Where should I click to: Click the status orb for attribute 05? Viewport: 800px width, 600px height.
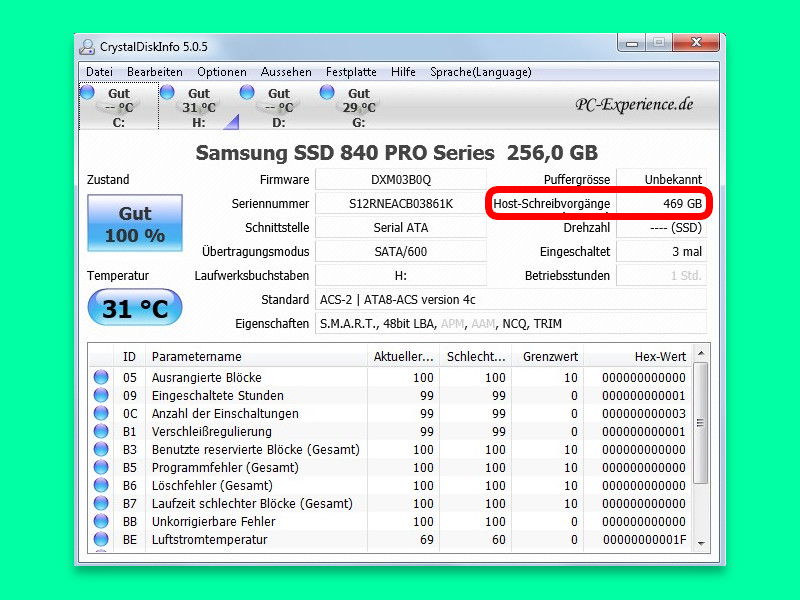(x=101, y=377)
